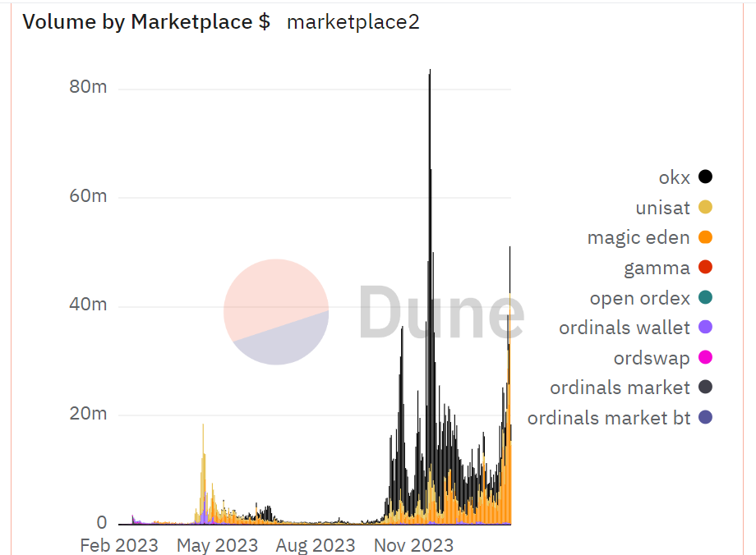756x555 pixels.
Task: Toggle the open ordex legend entry
Action: point(651,298)
